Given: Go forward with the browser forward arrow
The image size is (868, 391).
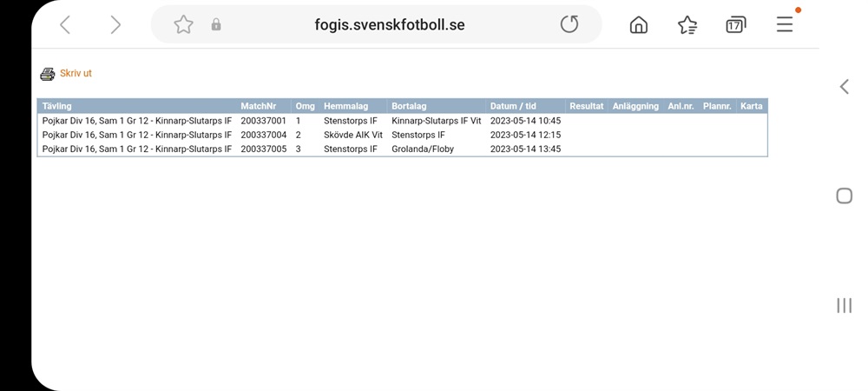Looking at the screenshot, I should 115,24.
